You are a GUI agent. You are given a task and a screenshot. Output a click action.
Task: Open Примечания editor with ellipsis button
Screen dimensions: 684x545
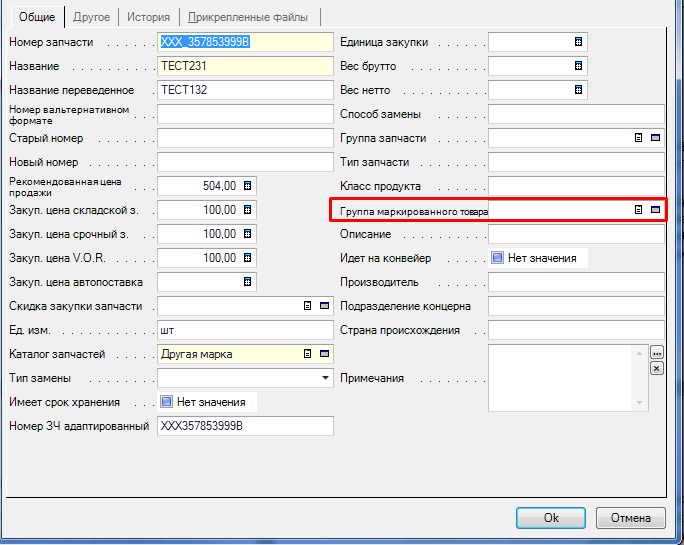point(657,353)
